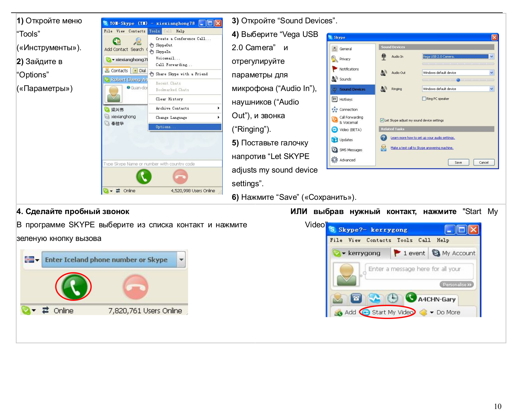Screen dimensions: 518x420
Task: Select A4CHN-Gary call tab
Action: tap(431, 298)
